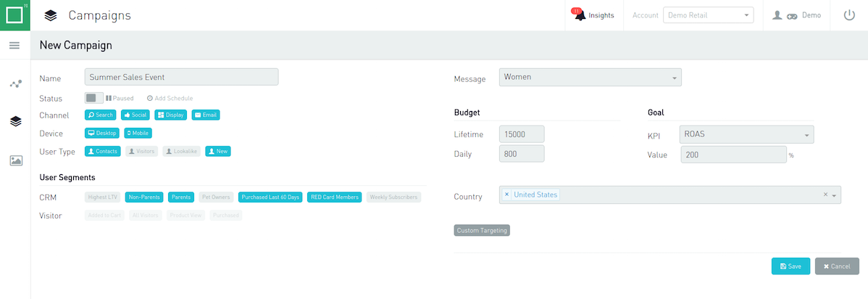Open the Demo Retail account dropdown
This screenshot has width=868, height=299.
(x=709, y=15)
